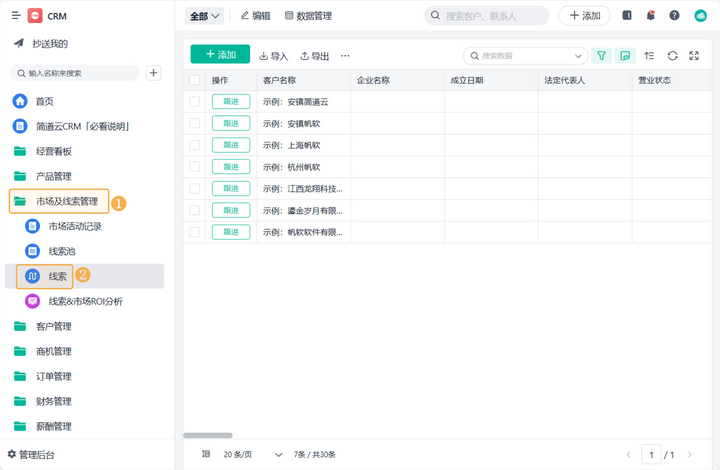The image size is (720, 470).
Task: Click the notification bell icon
Action: coord(651,16)
